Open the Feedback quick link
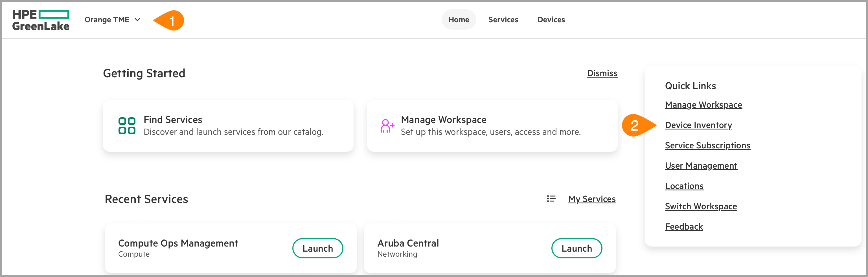Viewport: 868px width, 277px height. tap(684, 227)
